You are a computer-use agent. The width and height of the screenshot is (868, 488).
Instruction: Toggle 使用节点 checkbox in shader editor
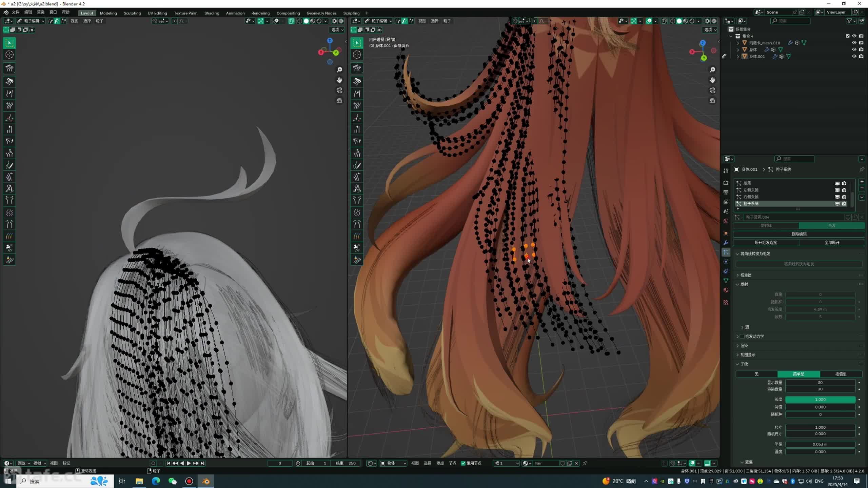[x=463, y=463]
